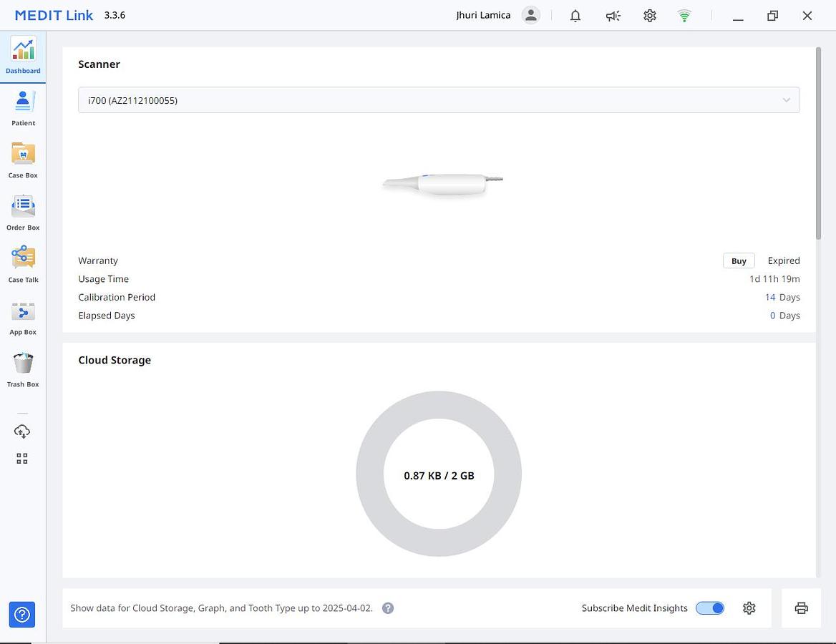Print the dashboard using printer icon
This screenshot has width=836, height=644.
pyautogui.click(x=801, y=608)
